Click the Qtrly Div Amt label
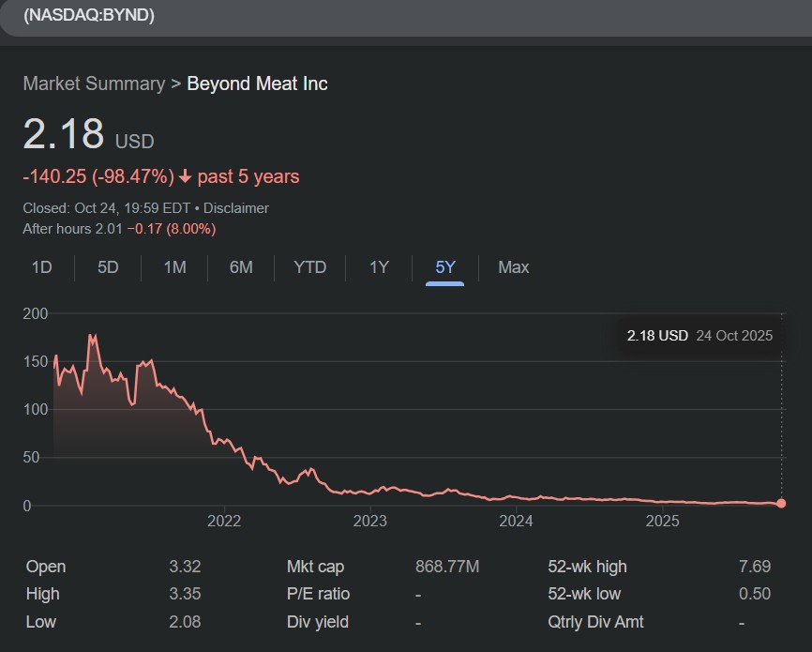 click(595, 622)
